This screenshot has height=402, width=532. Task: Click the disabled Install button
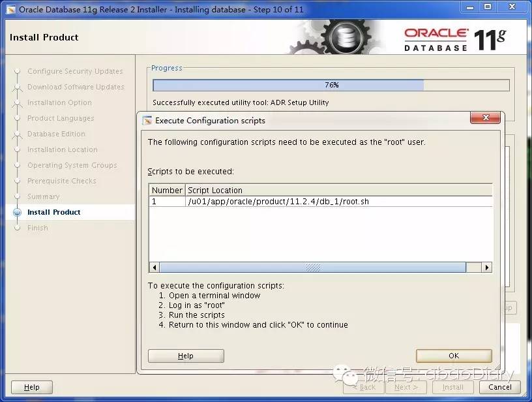tap(452, 387)
